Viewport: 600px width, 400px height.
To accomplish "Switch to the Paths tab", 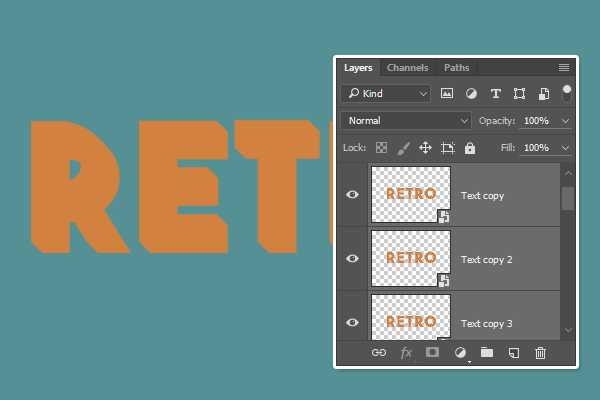I will tap(456, 68).
